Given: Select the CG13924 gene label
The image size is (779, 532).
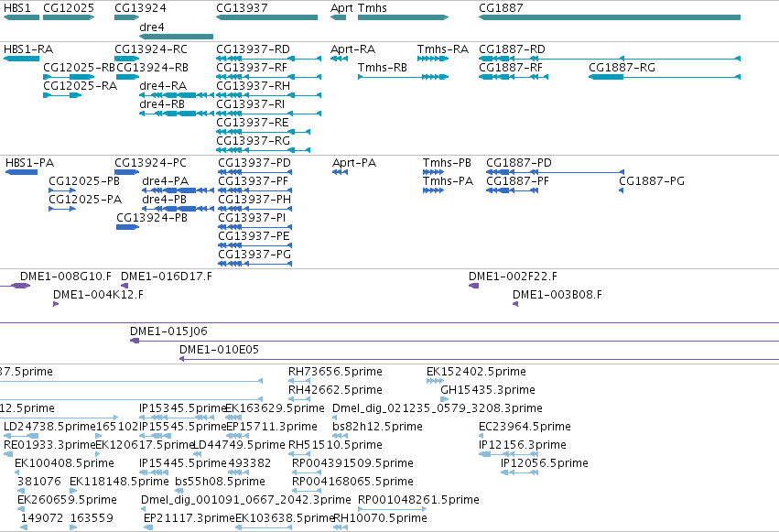Looking at the screenshot, I should [141, 8].
